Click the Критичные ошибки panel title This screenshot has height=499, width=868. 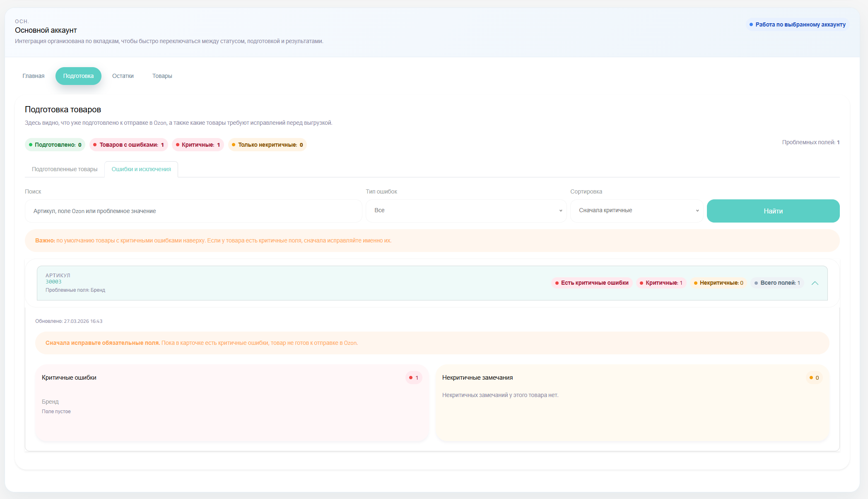69,378
